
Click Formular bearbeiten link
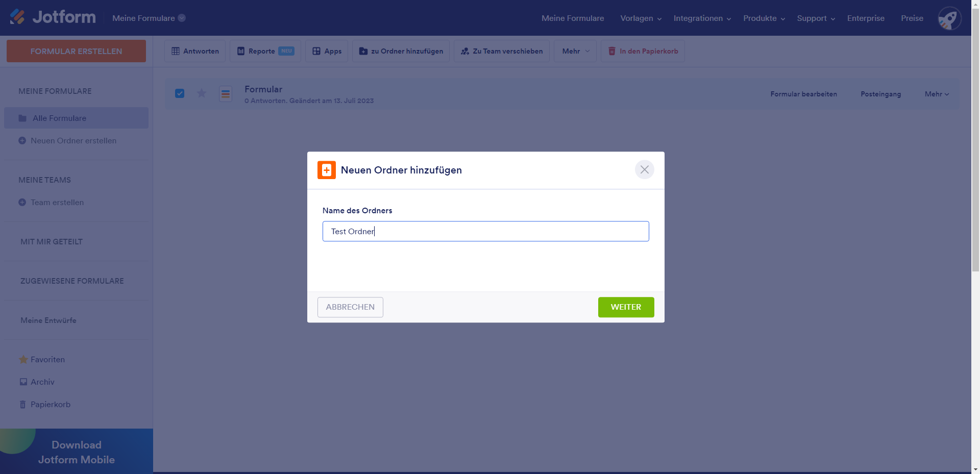[x=803, y=94]
